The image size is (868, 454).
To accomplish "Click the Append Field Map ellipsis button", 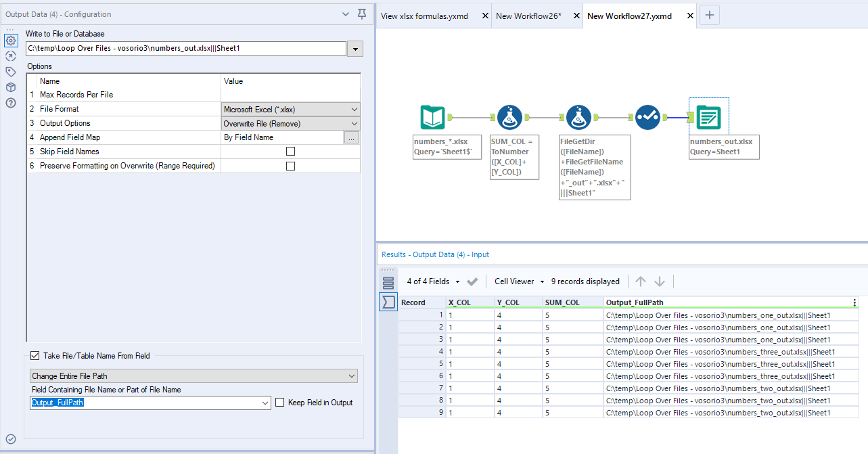I will [x=351, y=137].
